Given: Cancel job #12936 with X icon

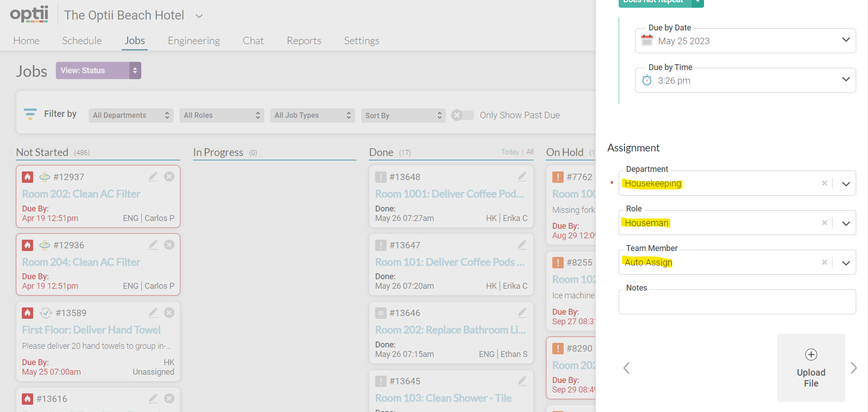Looking at the screenshot, I should tap(169, 245).
